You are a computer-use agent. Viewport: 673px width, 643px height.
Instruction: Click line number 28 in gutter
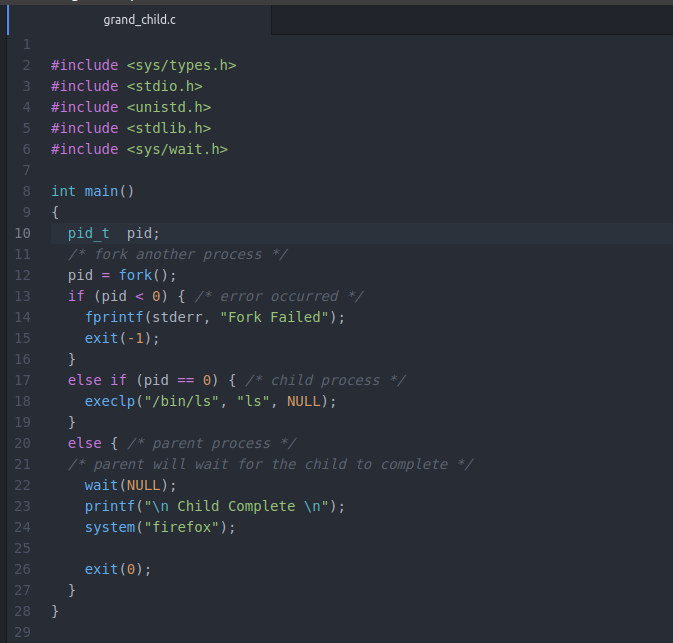tap(23, 611)
